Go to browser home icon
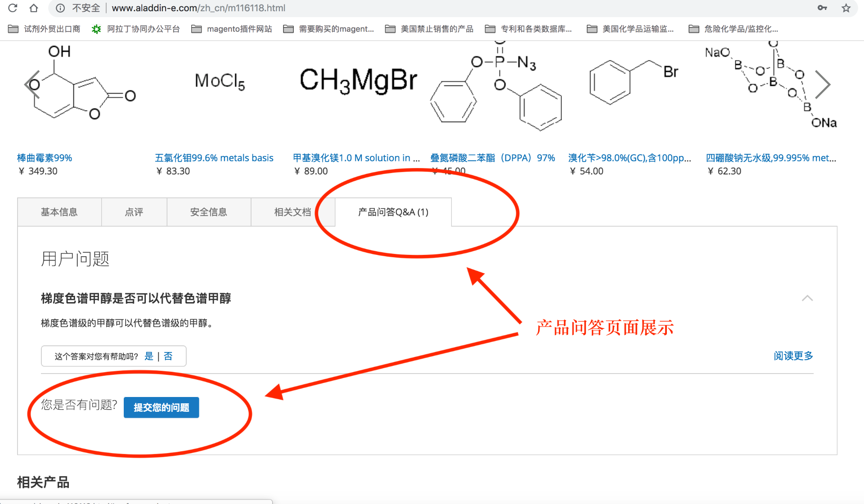Image resolution: width=864 pixels, height=504 pixels. coord(34,8)
